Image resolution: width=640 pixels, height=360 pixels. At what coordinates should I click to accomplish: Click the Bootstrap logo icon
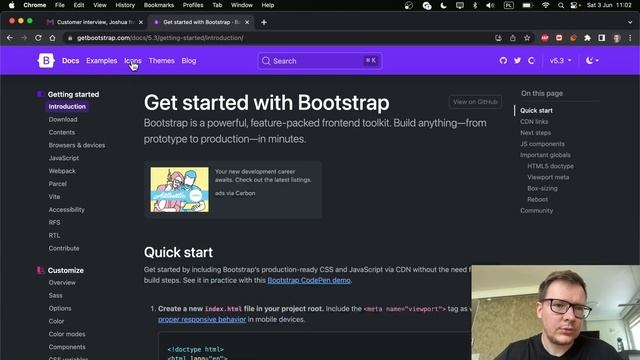click(x=46, y=60)
